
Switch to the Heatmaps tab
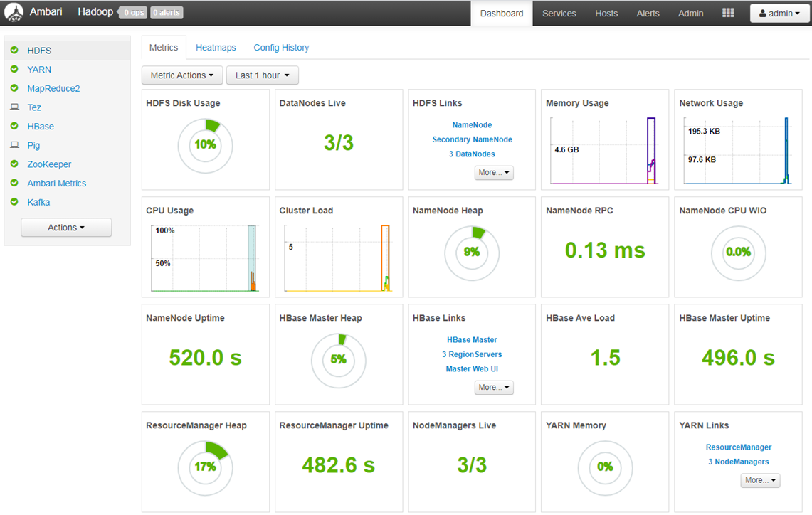216,48
